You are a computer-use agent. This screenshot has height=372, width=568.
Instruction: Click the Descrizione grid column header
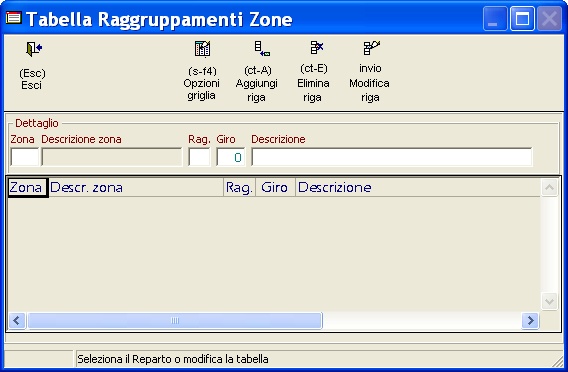pos(418,188)
